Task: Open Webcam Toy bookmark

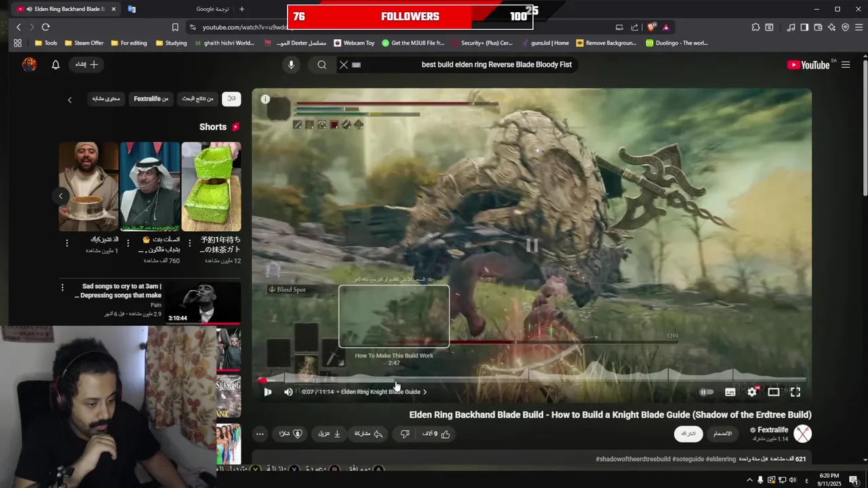Action: coord(353,43)
